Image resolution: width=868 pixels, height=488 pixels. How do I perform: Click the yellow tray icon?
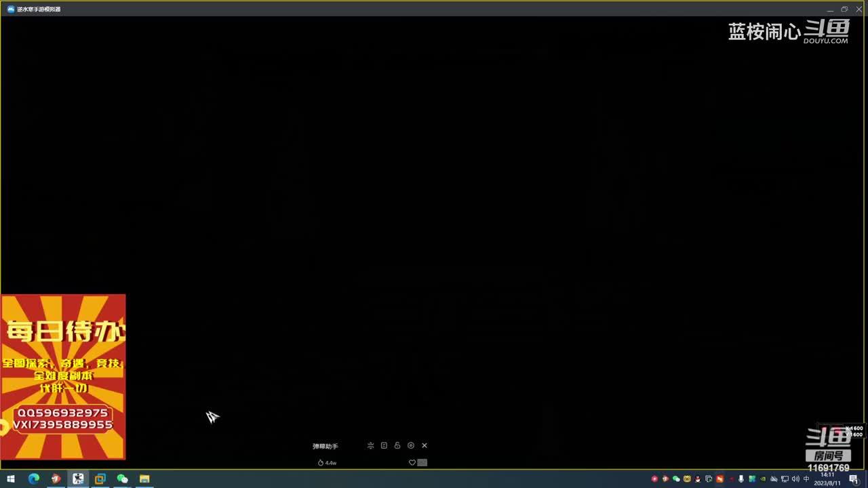[x=687, y=479]
